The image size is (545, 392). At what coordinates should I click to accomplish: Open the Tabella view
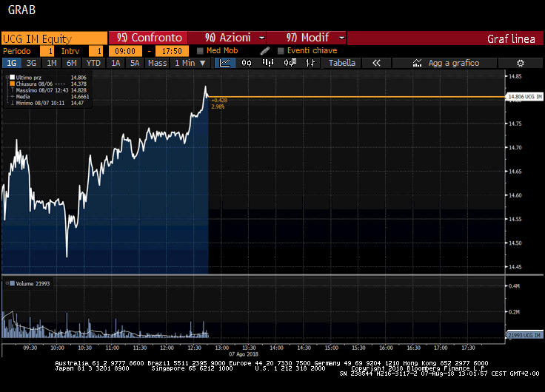pyautogui.click(x=342, y=63)
